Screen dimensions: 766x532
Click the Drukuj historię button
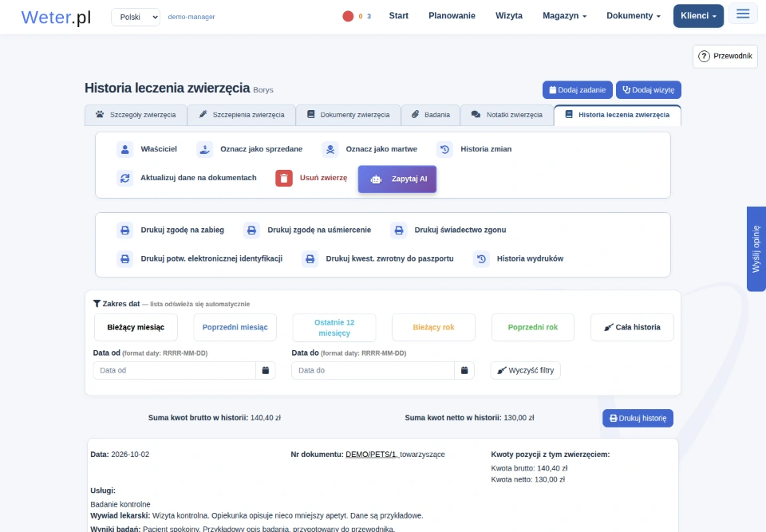[x=638, y=418]
